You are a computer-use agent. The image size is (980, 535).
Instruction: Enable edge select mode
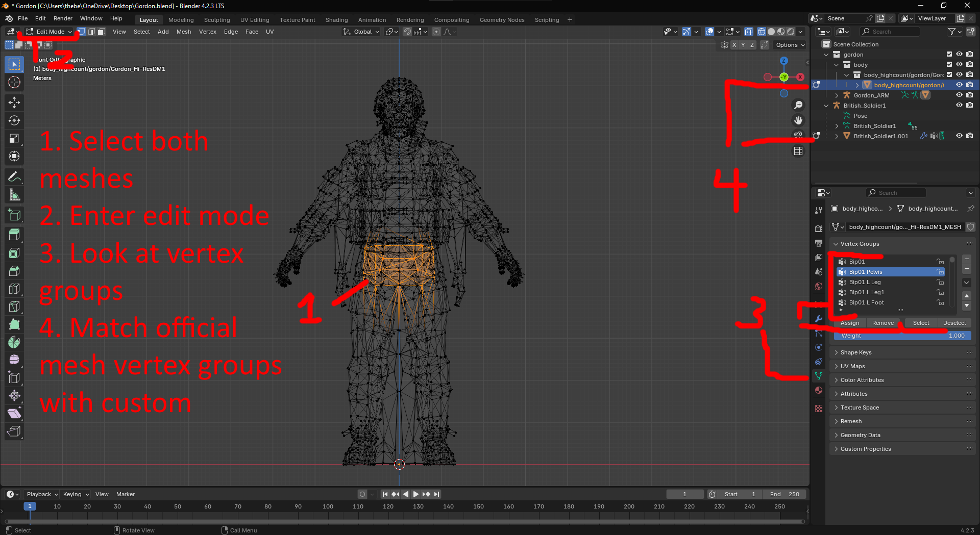coord(91,32)
